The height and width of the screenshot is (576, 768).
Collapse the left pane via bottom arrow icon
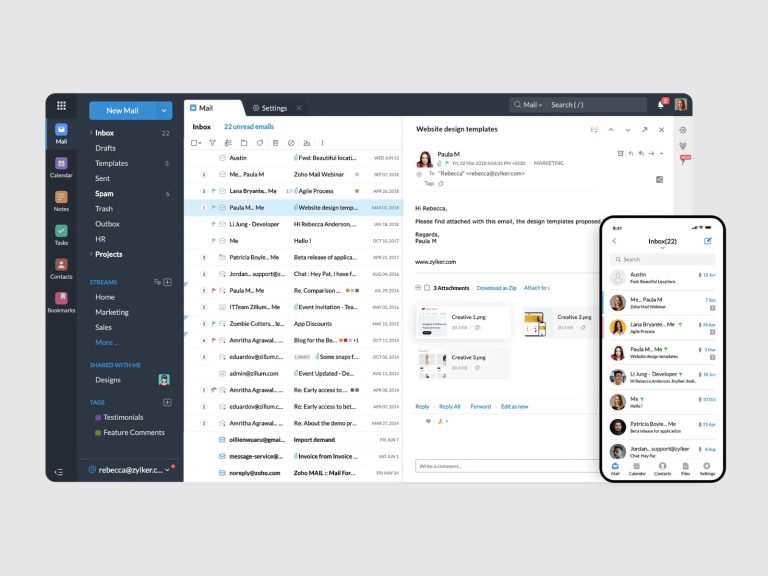click(59, 472)
